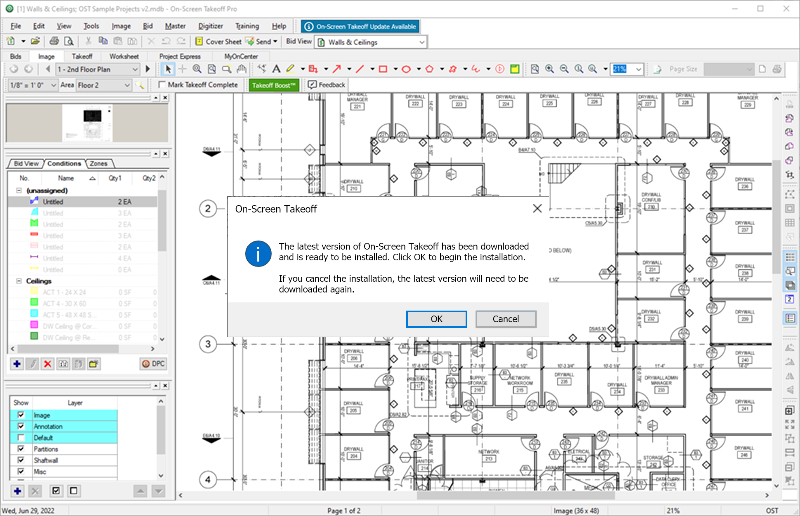The width and height of the screenshot is (800, 516).
Task: Open the highlighter tool options arrow
Action: pyautogui.click(x=302, y=69)
